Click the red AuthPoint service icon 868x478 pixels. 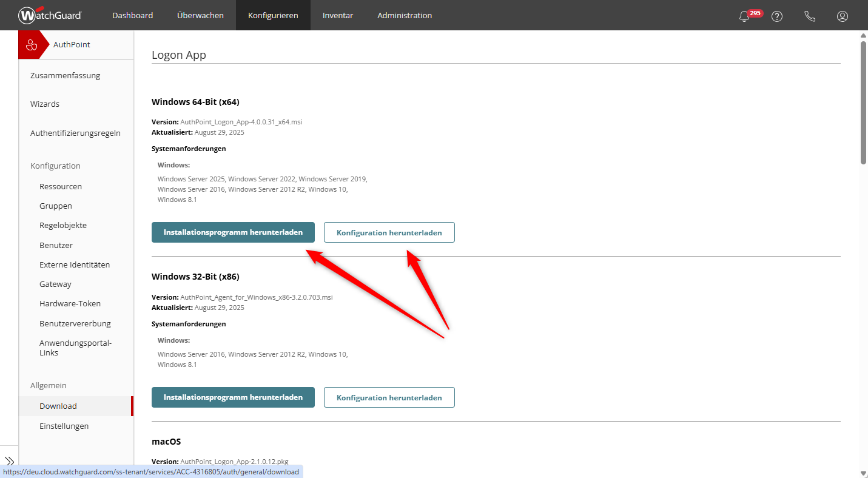[32, 45]
